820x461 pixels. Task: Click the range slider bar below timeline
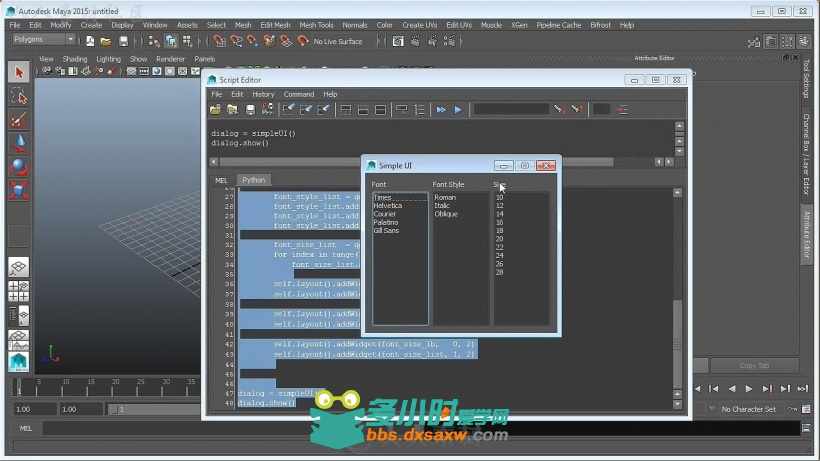tap(155, 409)
